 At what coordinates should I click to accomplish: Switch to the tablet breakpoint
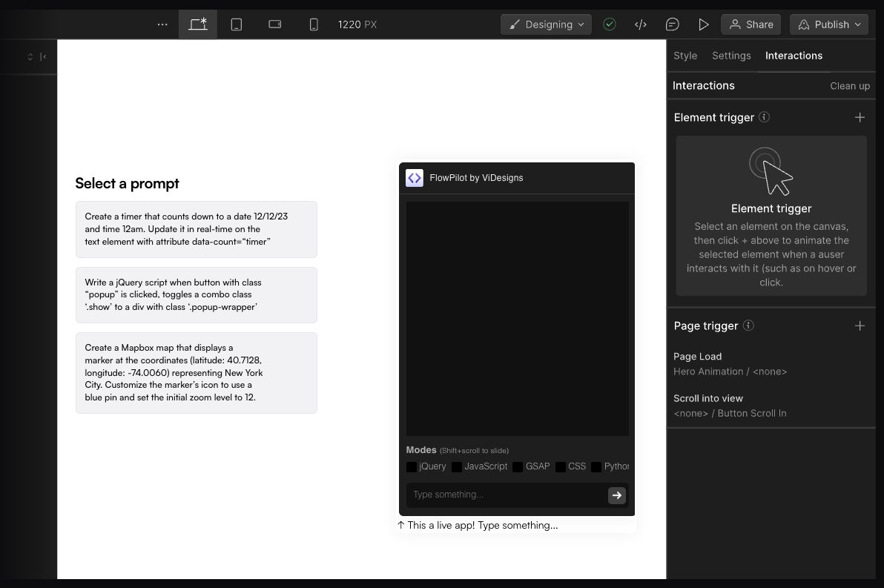pos(237,24)
